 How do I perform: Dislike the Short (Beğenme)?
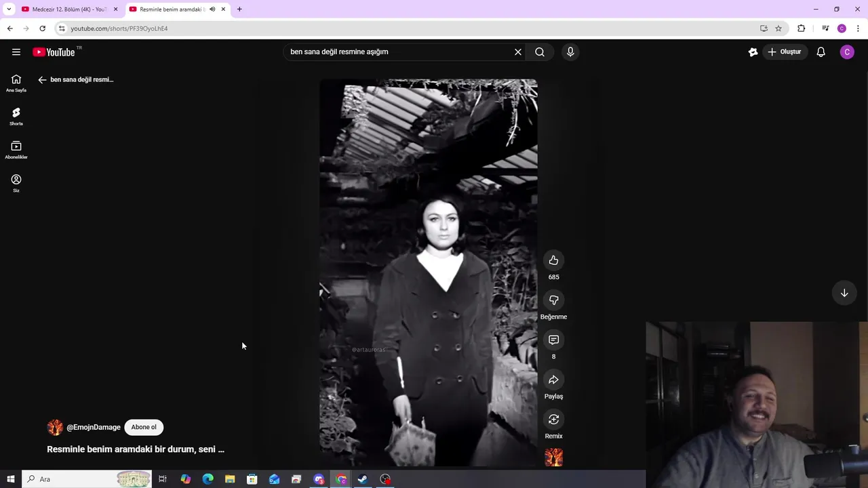point(553,300)
